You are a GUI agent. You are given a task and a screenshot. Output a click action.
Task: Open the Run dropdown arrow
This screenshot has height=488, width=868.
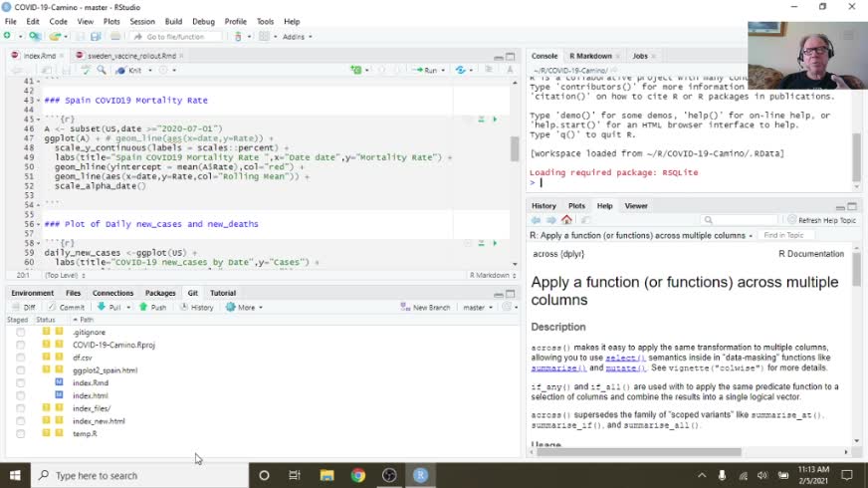(x=443, y=71)
